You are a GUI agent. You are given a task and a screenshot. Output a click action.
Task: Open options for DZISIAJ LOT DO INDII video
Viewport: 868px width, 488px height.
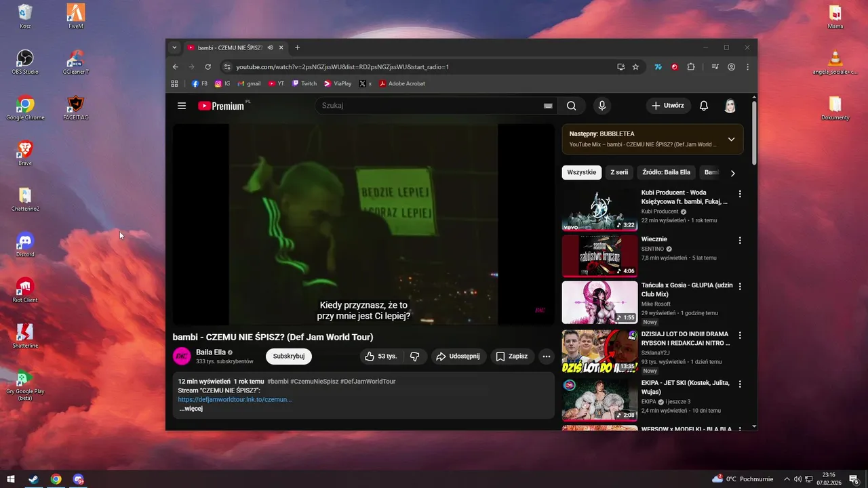(740, 335)
